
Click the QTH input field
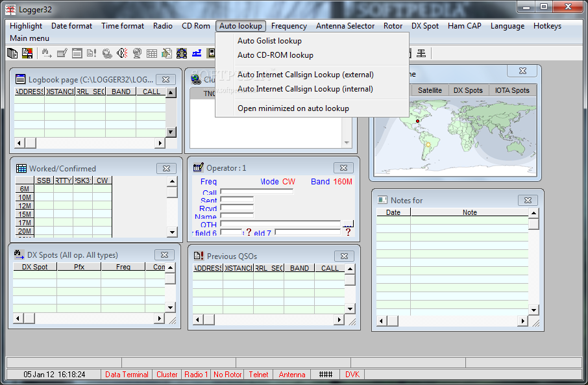point(280,223)
